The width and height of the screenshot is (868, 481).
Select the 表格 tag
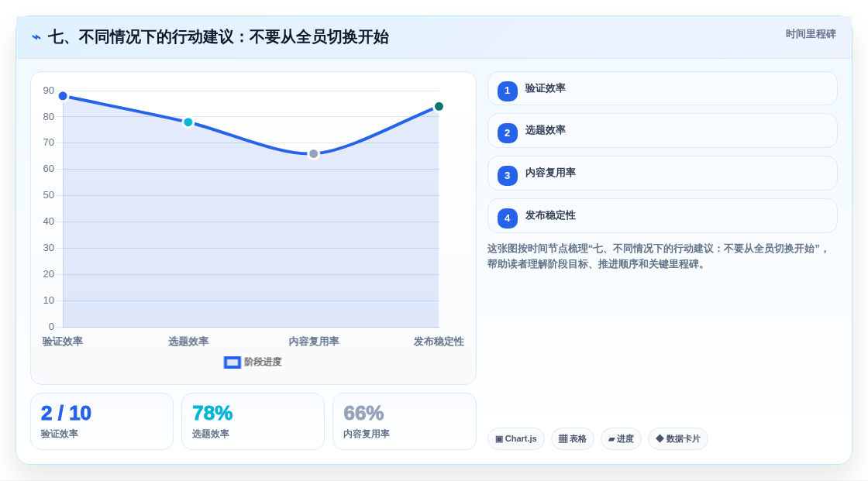click(573, 439)
